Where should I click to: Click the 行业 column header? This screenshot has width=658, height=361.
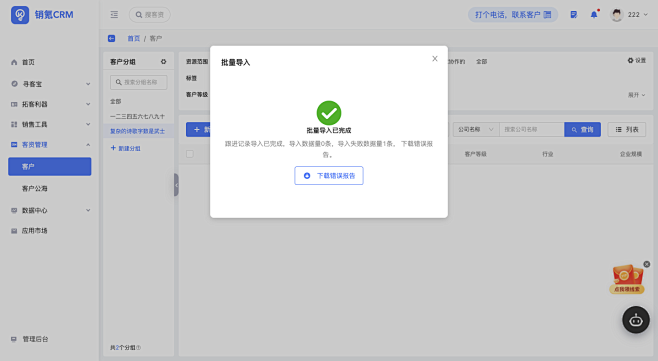(x=548, y=154)
